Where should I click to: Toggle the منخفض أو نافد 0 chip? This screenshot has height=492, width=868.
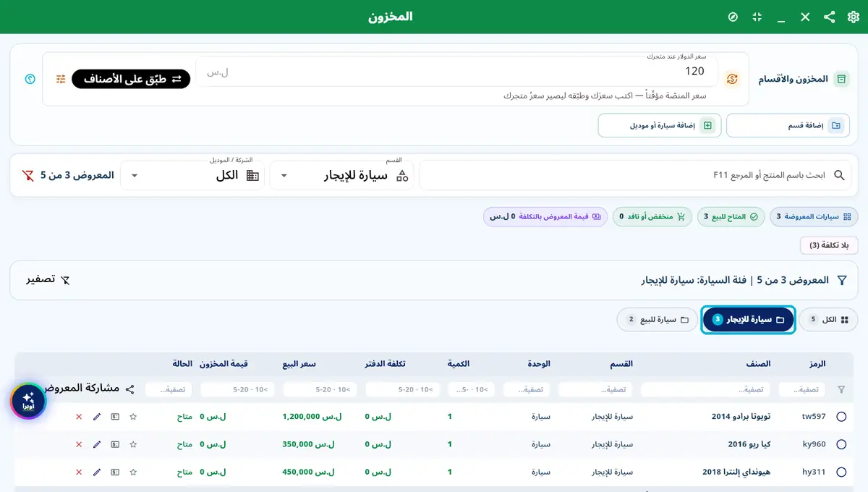point(652,216)
